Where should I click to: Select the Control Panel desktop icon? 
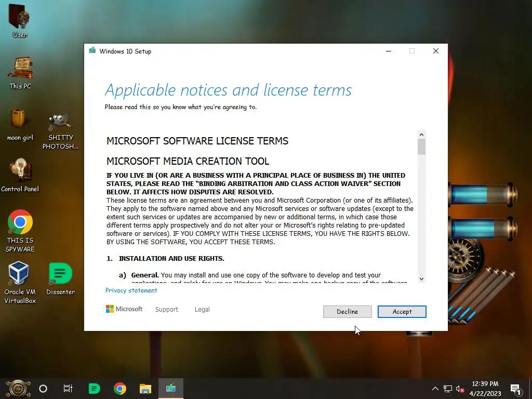(x=20, y=176)
